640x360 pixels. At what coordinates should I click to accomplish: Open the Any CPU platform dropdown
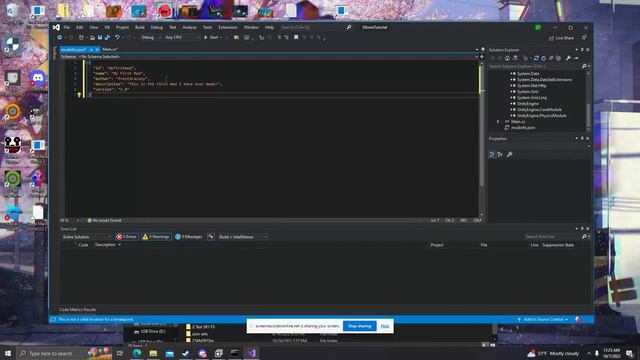pyautogui.click(x=182, y=38)
